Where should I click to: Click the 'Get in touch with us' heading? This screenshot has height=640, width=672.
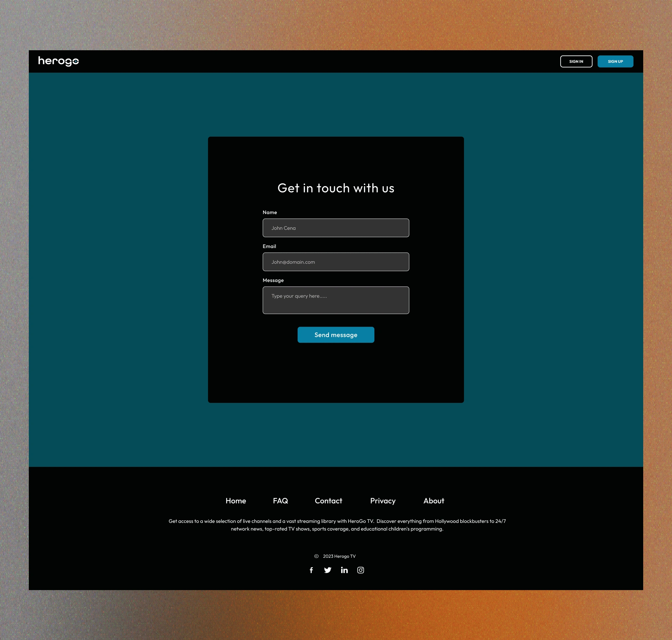tap(336, 188)
